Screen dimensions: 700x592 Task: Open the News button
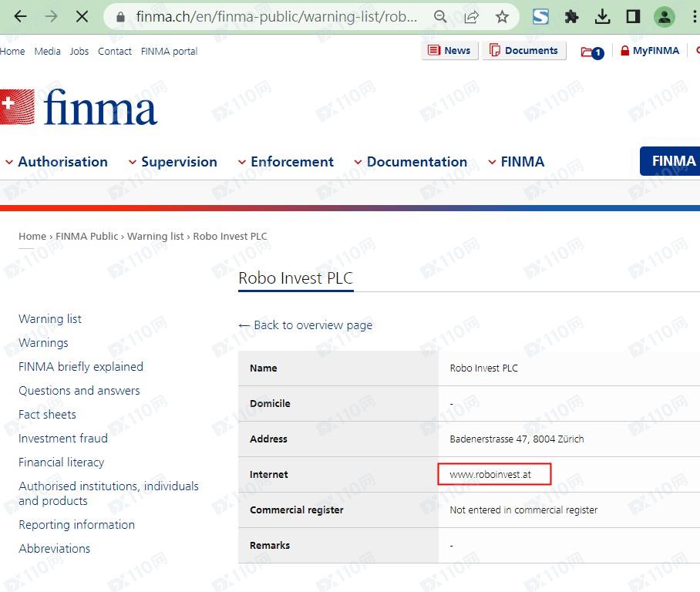(449, 51)
